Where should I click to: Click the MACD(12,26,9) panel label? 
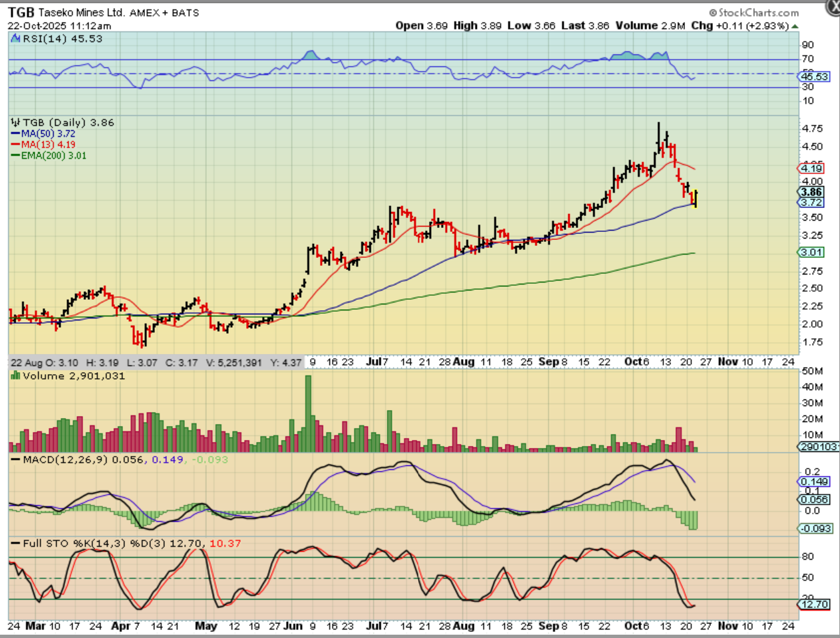point(65,459)
